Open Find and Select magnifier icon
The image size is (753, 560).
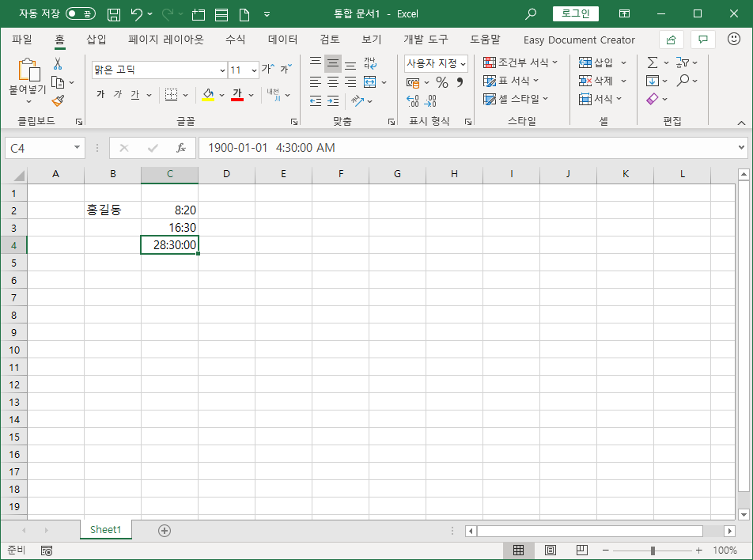point(683,80)
